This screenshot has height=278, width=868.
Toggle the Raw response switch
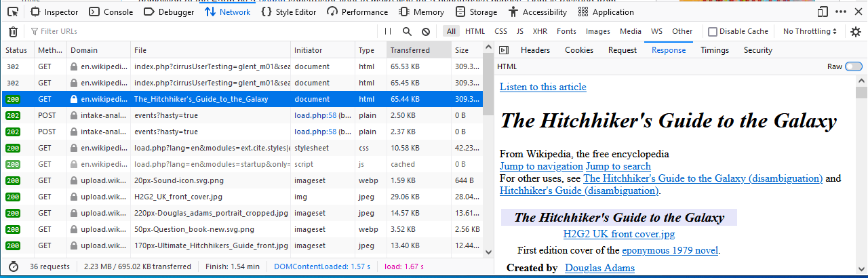tap(854, 66)
